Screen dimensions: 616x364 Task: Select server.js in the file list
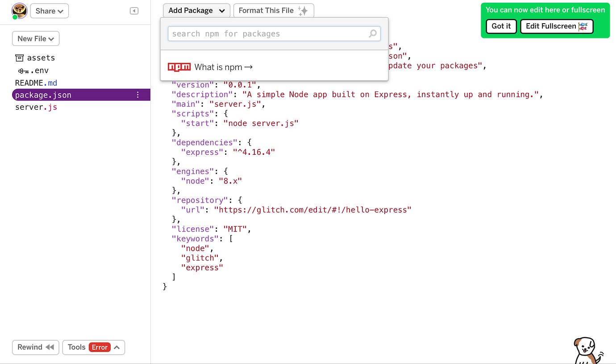click(36, 107)
